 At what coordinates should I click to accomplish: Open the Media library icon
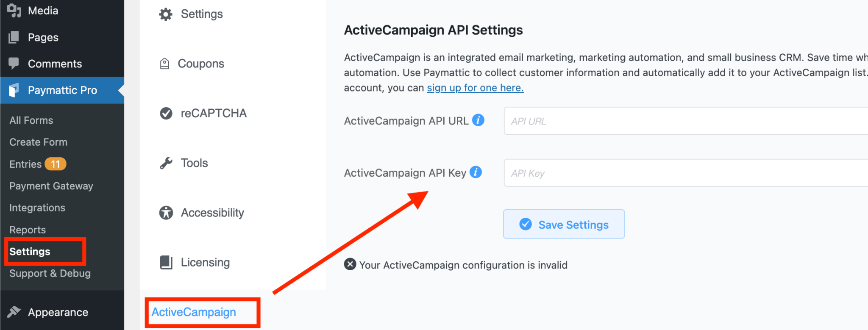click(x=13, y=10)
